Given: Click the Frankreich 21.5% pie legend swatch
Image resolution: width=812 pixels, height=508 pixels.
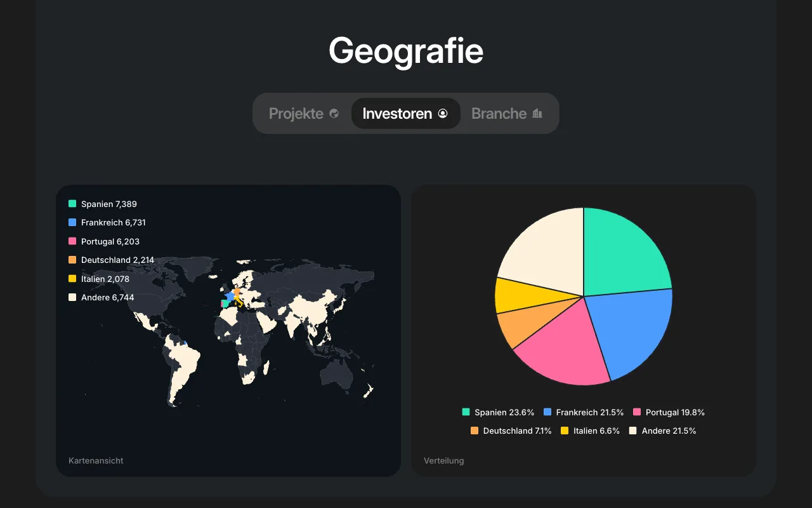Looking at the screenshot, I should [x=547, y=412].
